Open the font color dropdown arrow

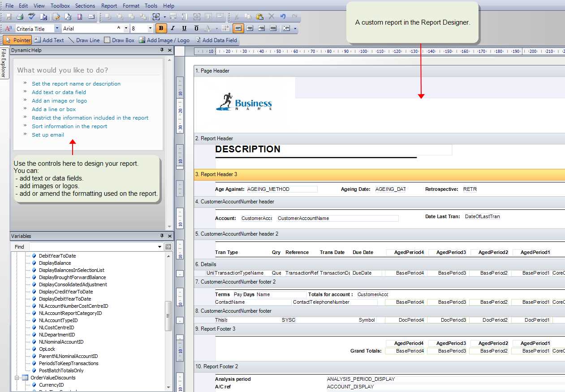pyautogui.click(x=216, y=28)
